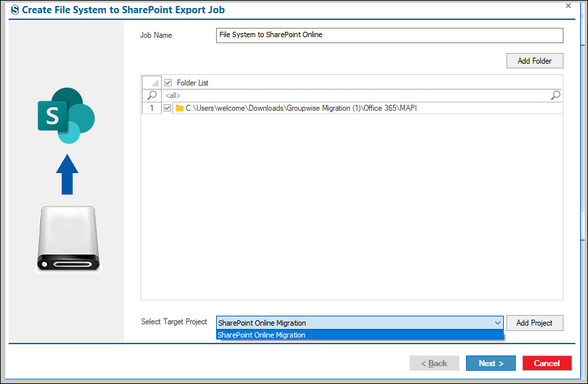Click the Add Folder button

534,61
